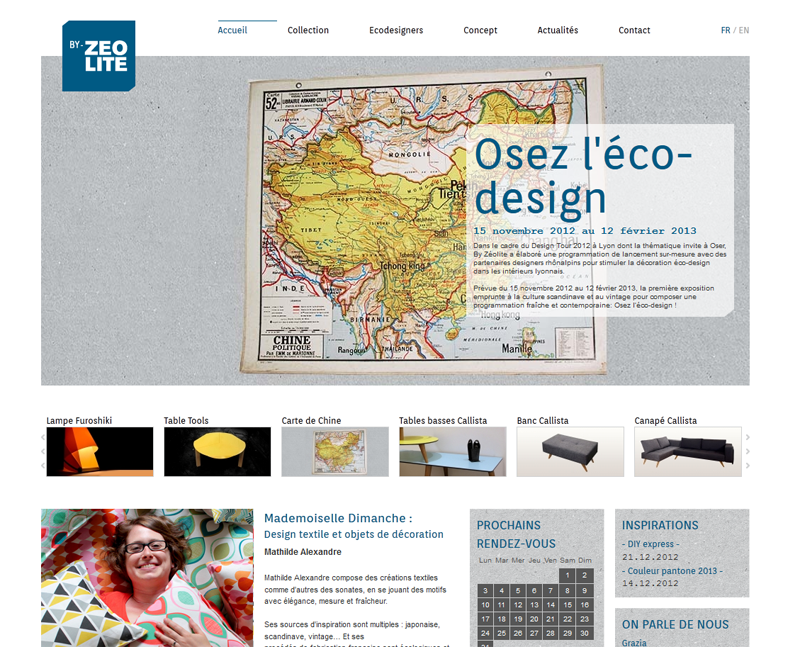Open the Ecodesigners section

tap(396, 30)
